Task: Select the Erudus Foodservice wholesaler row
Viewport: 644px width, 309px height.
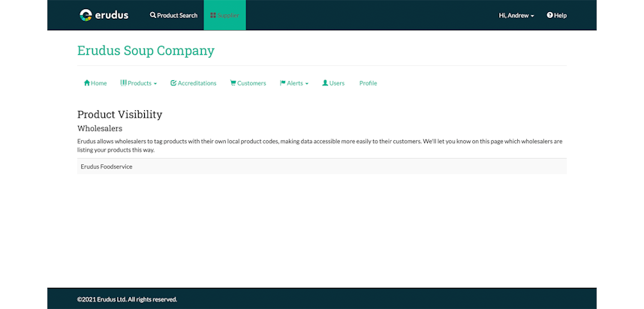Action: (322, 166)
